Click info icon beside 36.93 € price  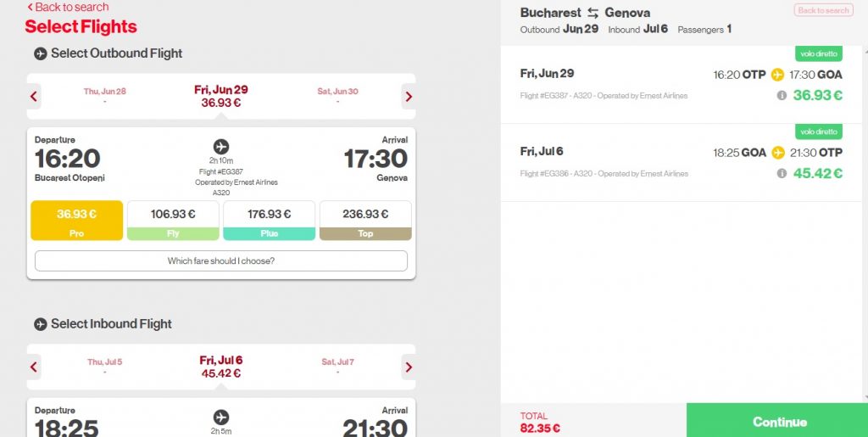[782, 95]
